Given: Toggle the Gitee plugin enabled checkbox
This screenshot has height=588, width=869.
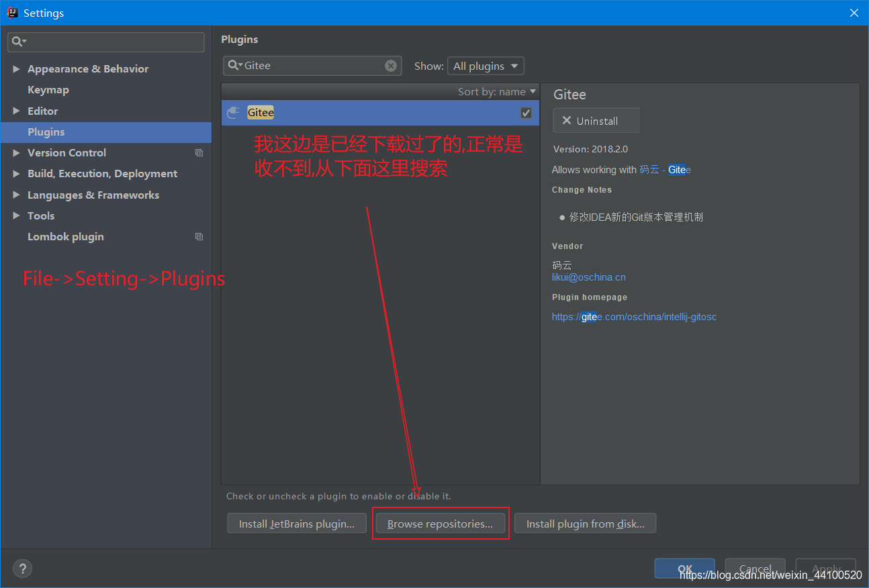Looking at the screenshot, I should 526,113.
